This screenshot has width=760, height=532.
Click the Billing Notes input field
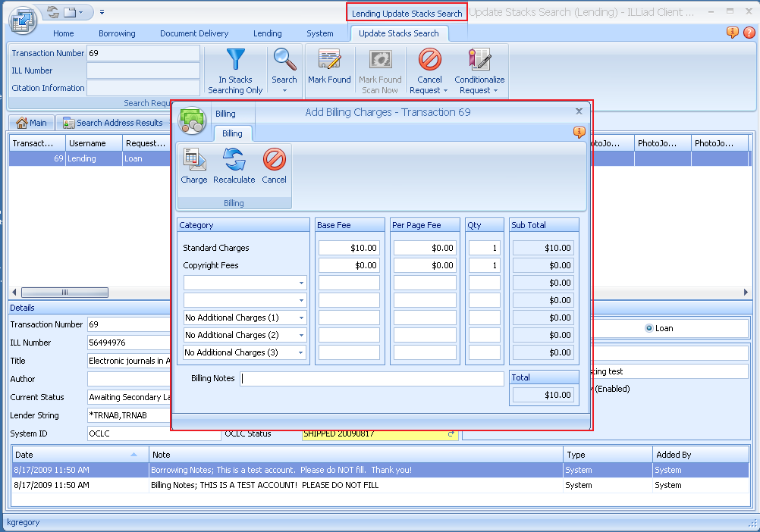tap(372, 378)
